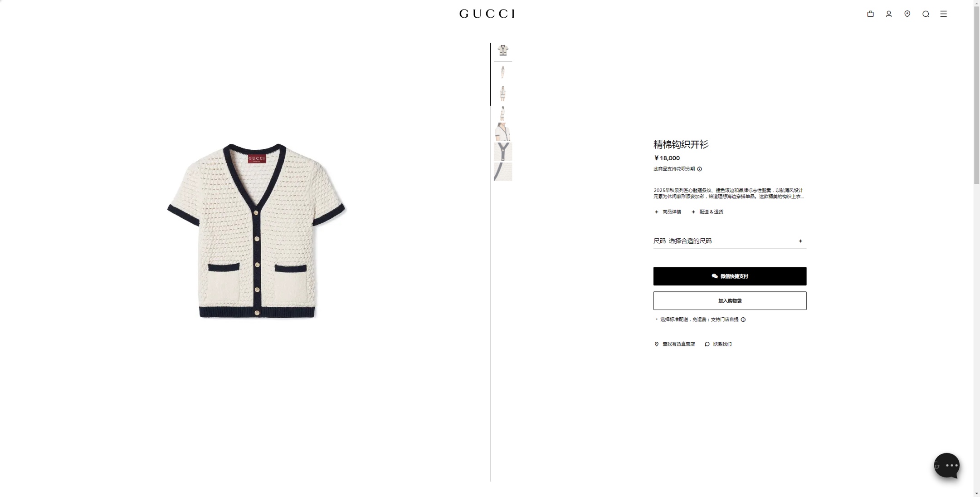Image resolution: width=980 pixels, height=497 pixels.
Task: Click the GUCCI logo
Action: click(x=487, y=14)
